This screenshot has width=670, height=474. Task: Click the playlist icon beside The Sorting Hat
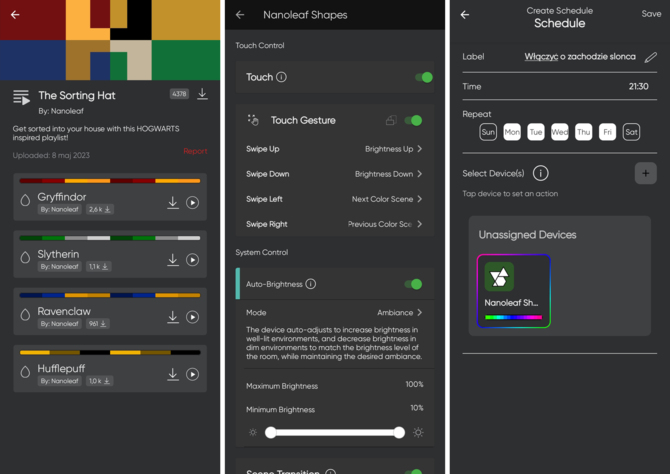(21, 97)
